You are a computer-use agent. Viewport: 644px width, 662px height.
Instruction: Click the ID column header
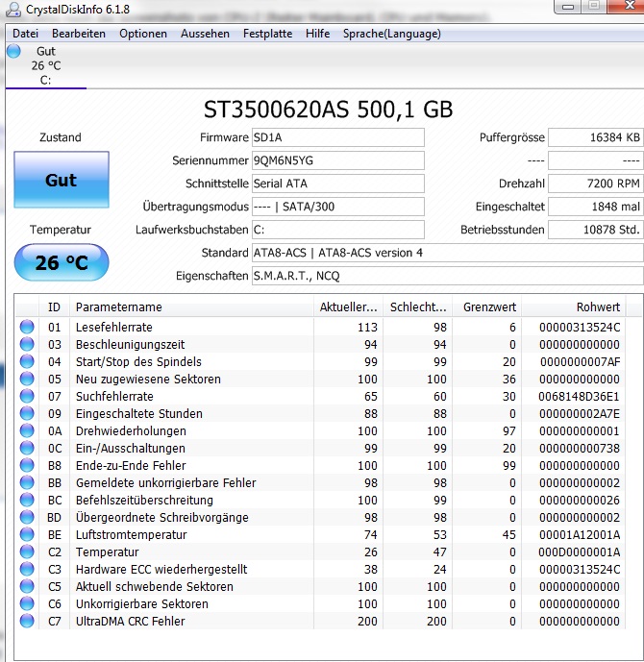[54, 306]
